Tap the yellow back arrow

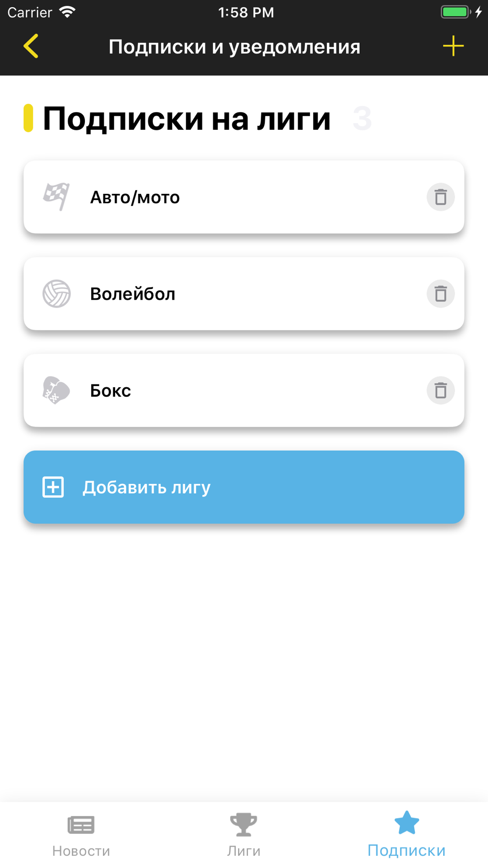[x=31, y=46]
